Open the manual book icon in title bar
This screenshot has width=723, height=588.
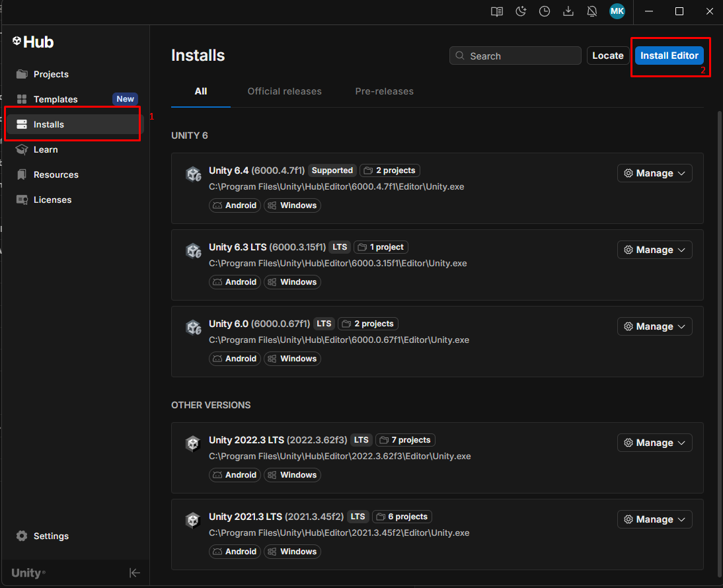tap(496, 11)
